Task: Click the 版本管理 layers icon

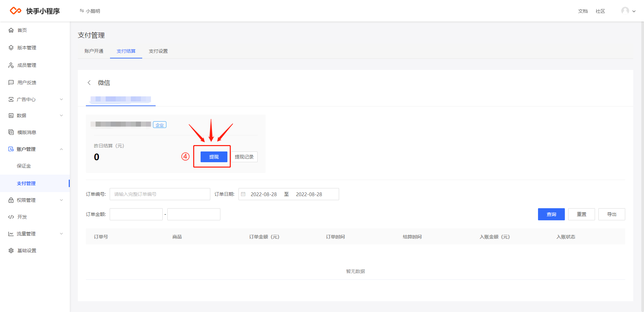Action: click(x=11, y=48)
